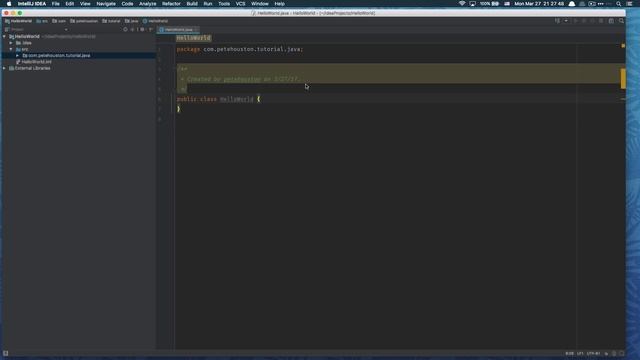
Task: Select the HelloWorld.java editor tab
Action: [178, 30]
